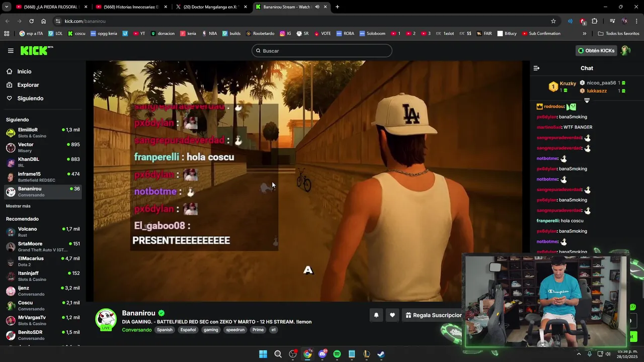The height and width of the screenshot is (362, 644).
Task: Click Kruzky top gifter entry
Action: [x=562, y=86]
